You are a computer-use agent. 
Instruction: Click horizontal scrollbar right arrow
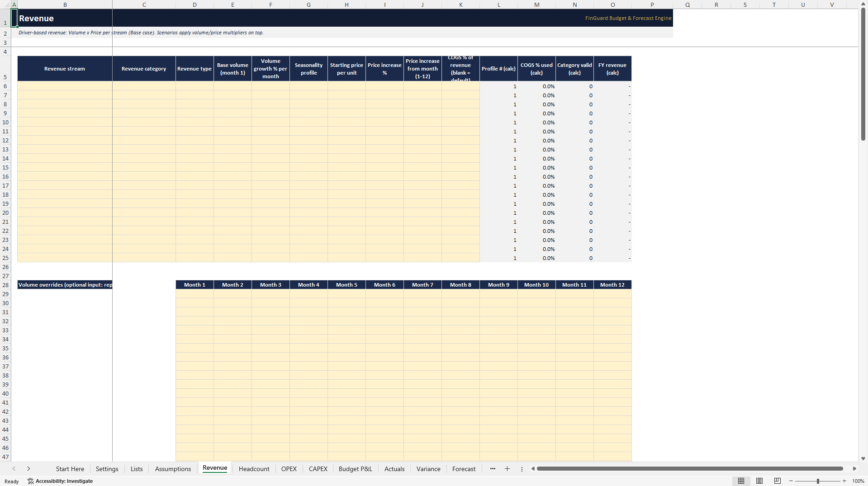[x=854, y=469]
